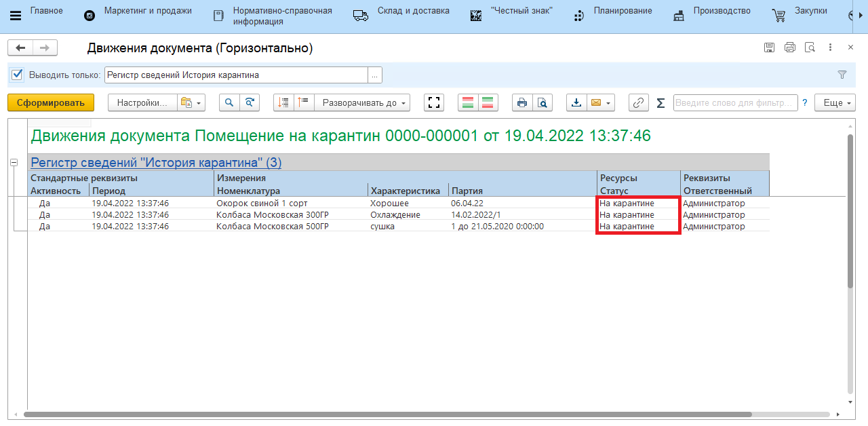
Task: Click the find (magnifier) icon
Action: tap(229, 102)
